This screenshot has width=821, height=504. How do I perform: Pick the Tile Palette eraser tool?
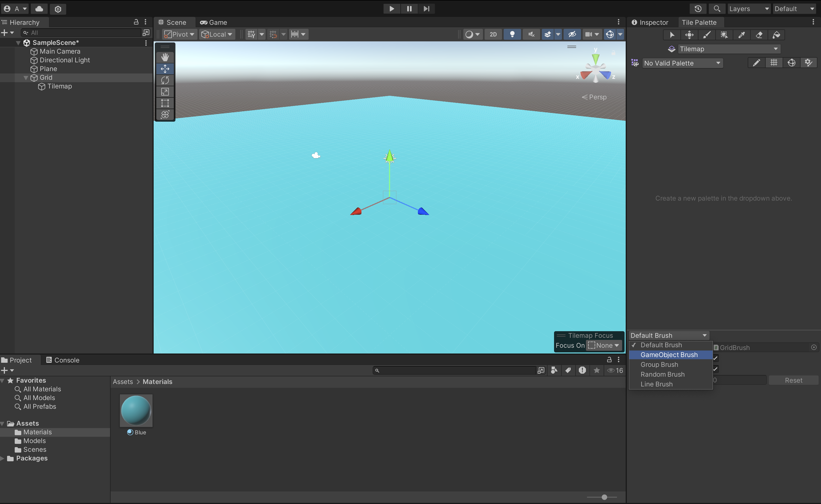(x=759, y=35)
